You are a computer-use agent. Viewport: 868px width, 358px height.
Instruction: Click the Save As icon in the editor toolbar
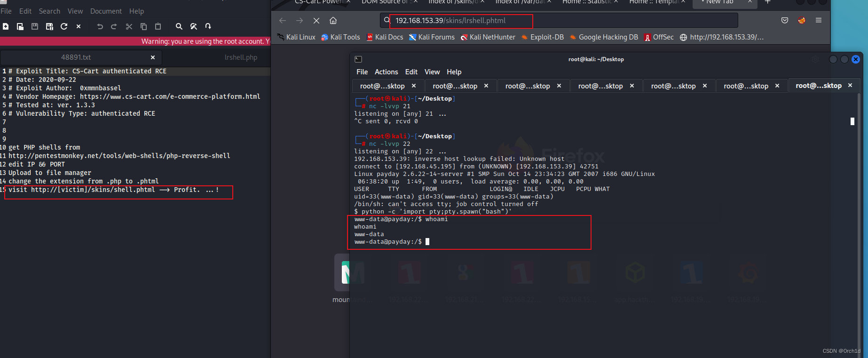coord(49,26)
